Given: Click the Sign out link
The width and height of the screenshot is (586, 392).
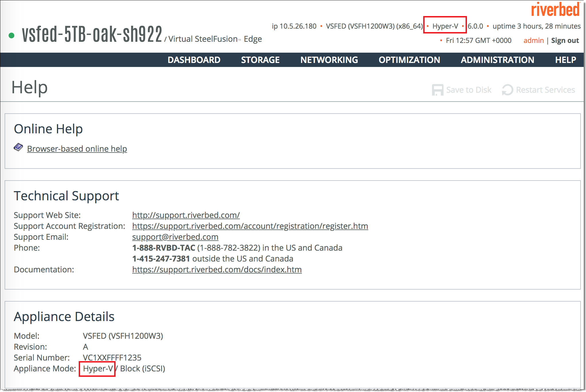Looking at the screenshot, I should 565,40.
